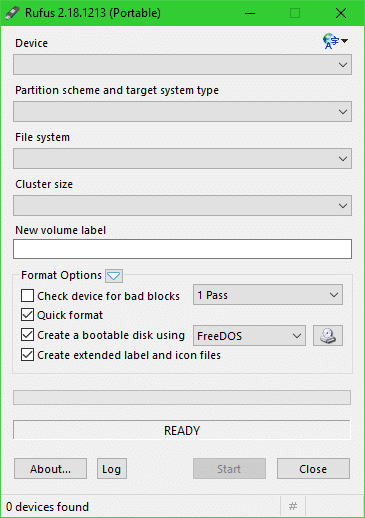
Task: Expand advanced Format Options arrow
Action: (114, 276)
